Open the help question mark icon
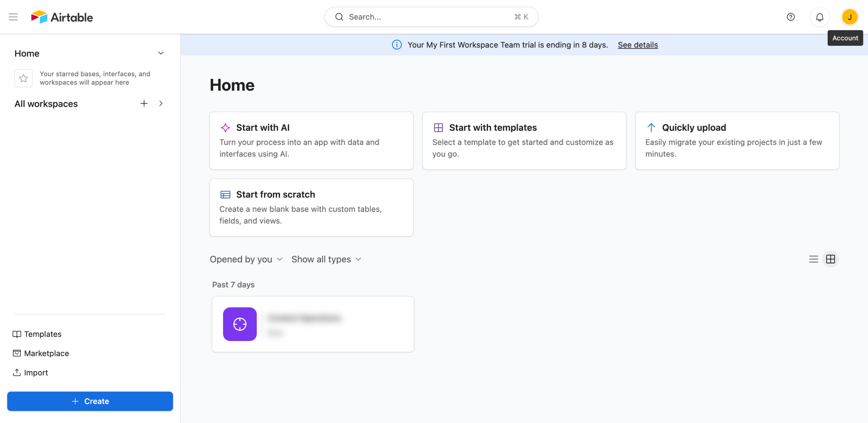 (x=790, y=17)
